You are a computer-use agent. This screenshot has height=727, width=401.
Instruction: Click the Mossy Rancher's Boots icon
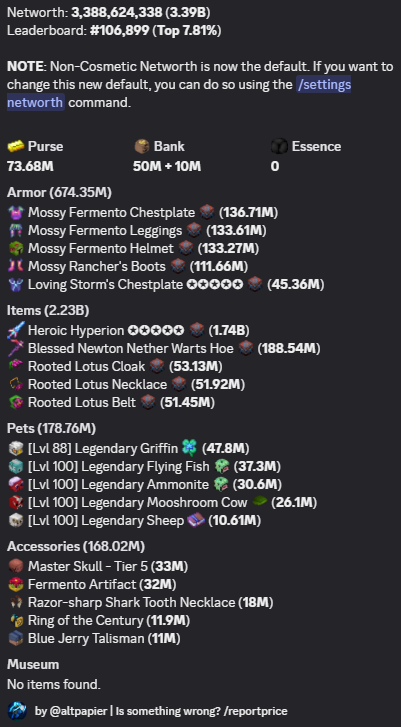tap(16, 267)
